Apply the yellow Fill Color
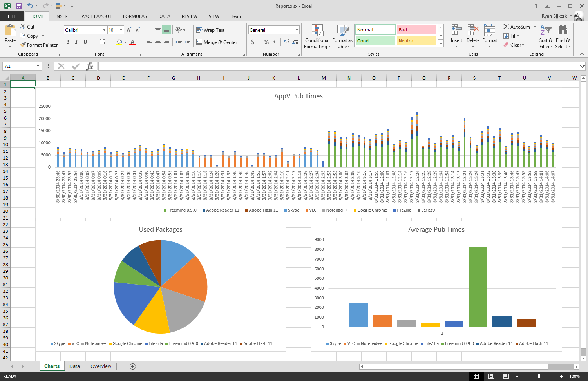Screen dimensions: 588x381 coord(119,42)
